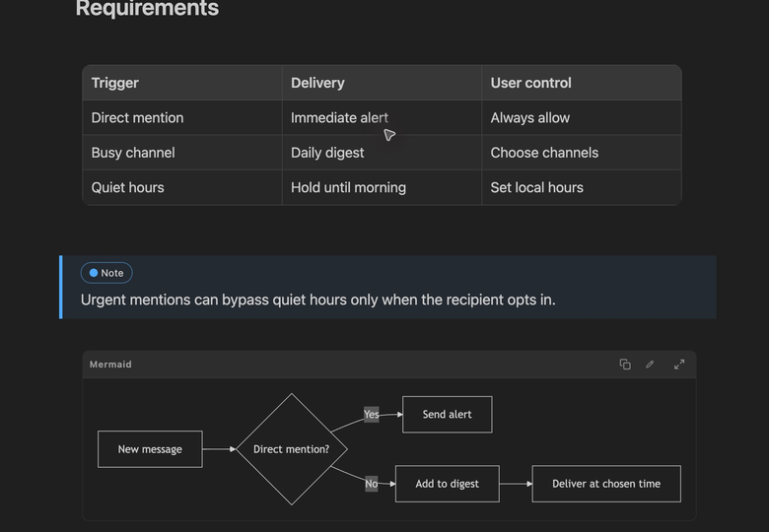
Task: Copy the Mermaid diagram code
Action: [625, 364]
